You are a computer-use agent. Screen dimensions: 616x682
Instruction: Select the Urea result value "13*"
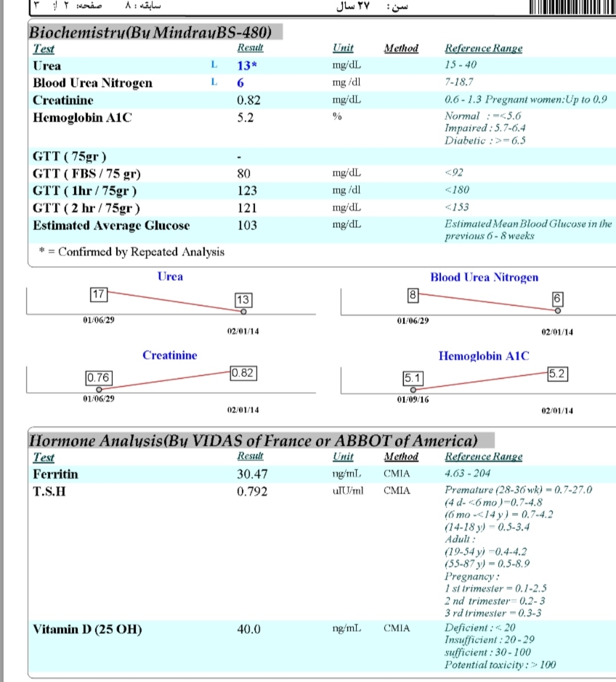pyautogui.click(x=247, y=66)
